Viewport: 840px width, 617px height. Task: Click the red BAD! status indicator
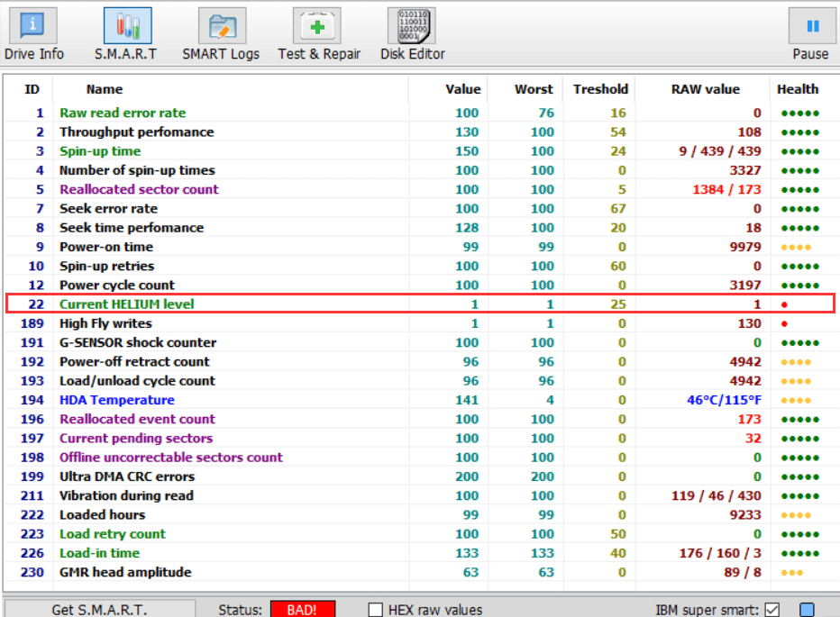[x=304, y=610]
